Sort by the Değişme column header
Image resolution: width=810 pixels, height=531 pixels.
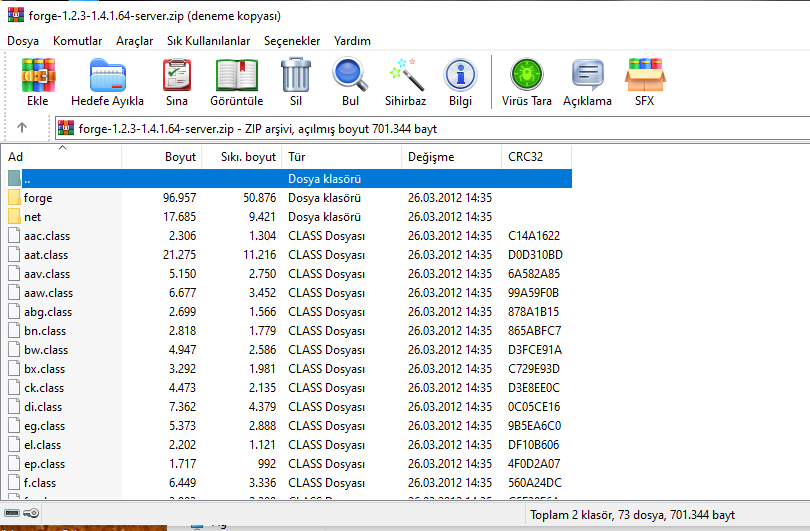(x=451, y=157)
